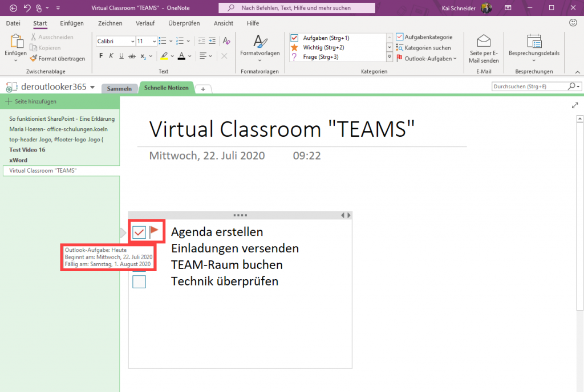Click Kategorien suchen icon
This screenshot has height=392, width=584.
pos(400,48)
